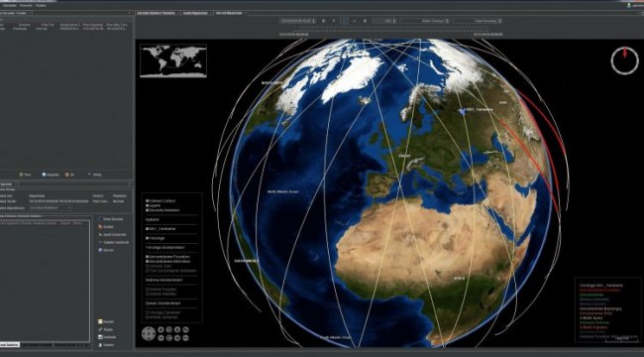Toggle the satellite checkbox under the Uydular heading

(148, 229)
